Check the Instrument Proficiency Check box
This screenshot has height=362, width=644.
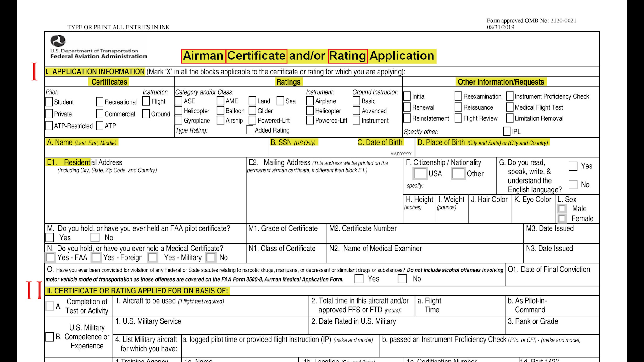[x=510, y=96]
